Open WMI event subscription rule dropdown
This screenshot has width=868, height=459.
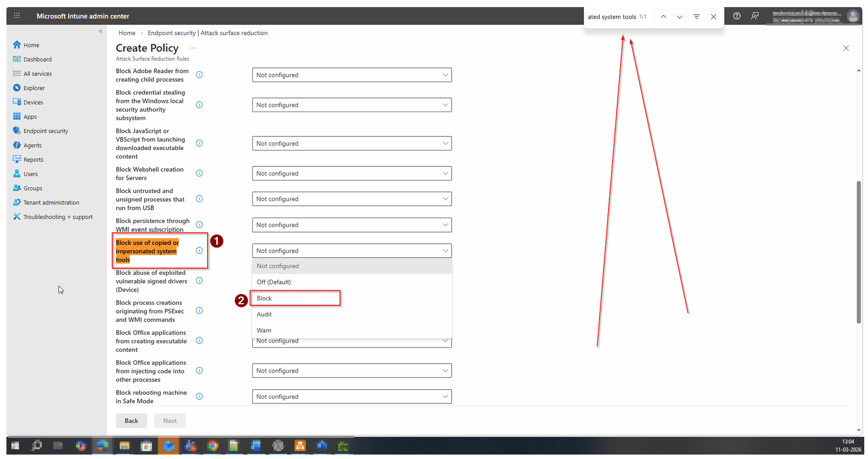(352, 225)
